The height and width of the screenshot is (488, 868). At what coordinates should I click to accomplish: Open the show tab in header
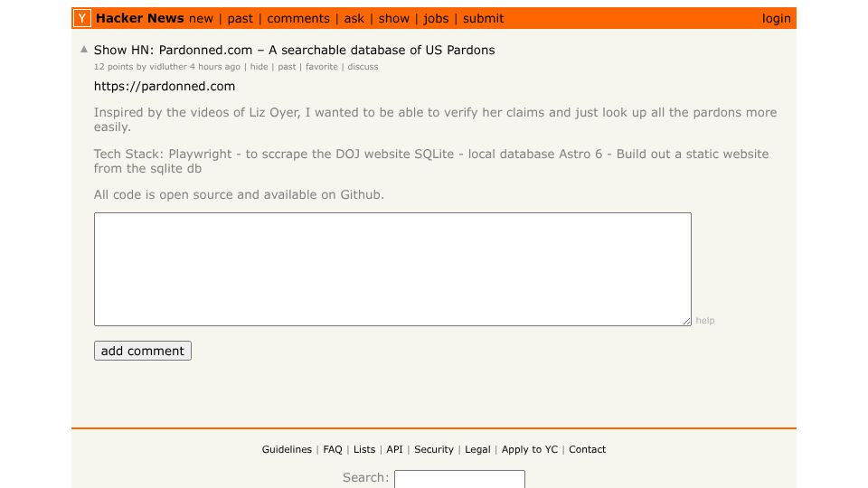point(394,18)
